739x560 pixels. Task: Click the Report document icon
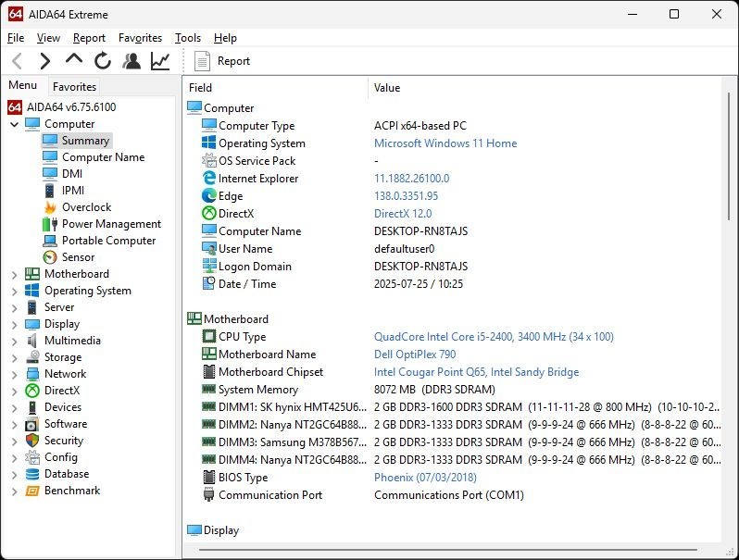pos(202,61)
